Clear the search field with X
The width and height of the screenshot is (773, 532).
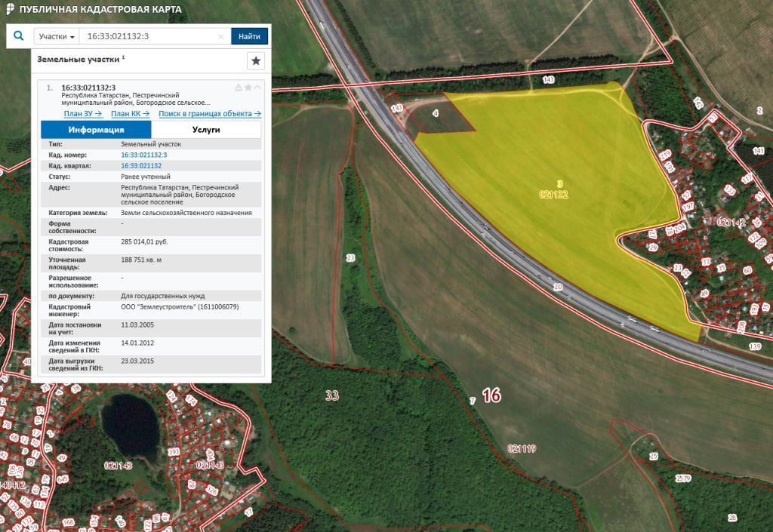221,36
